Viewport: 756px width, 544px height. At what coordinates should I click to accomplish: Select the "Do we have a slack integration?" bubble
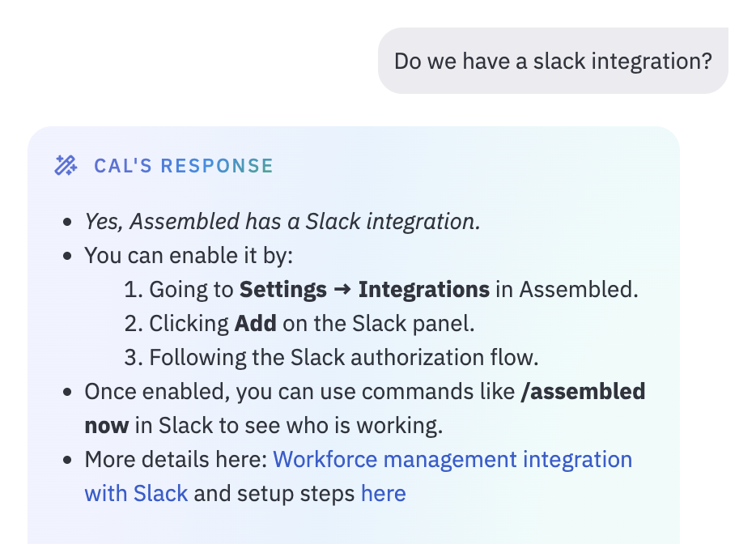553,61
